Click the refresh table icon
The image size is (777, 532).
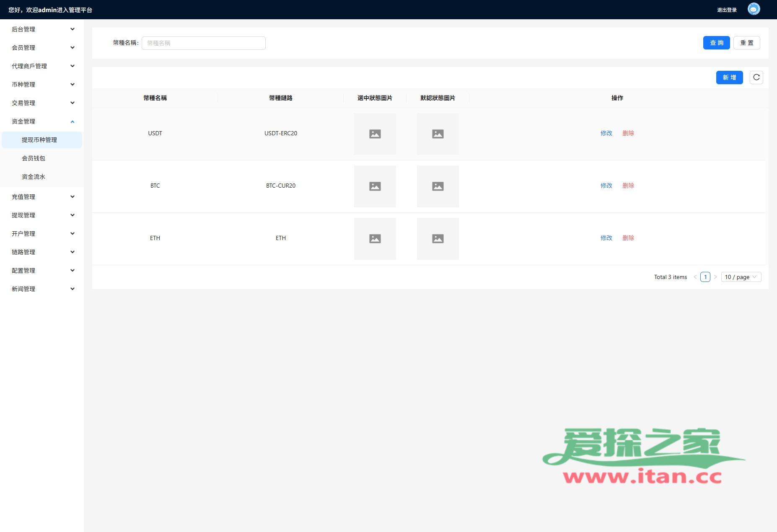click(x=756, y=77)
